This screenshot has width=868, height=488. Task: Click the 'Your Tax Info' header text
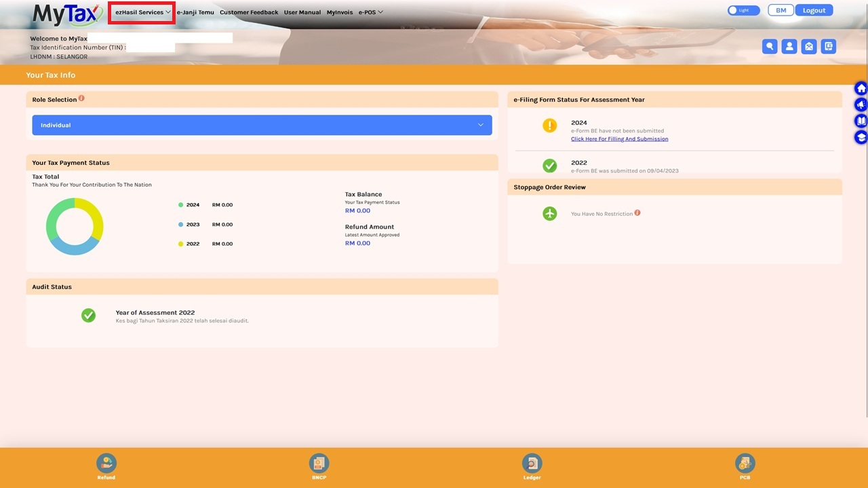[x=51, y=75]
